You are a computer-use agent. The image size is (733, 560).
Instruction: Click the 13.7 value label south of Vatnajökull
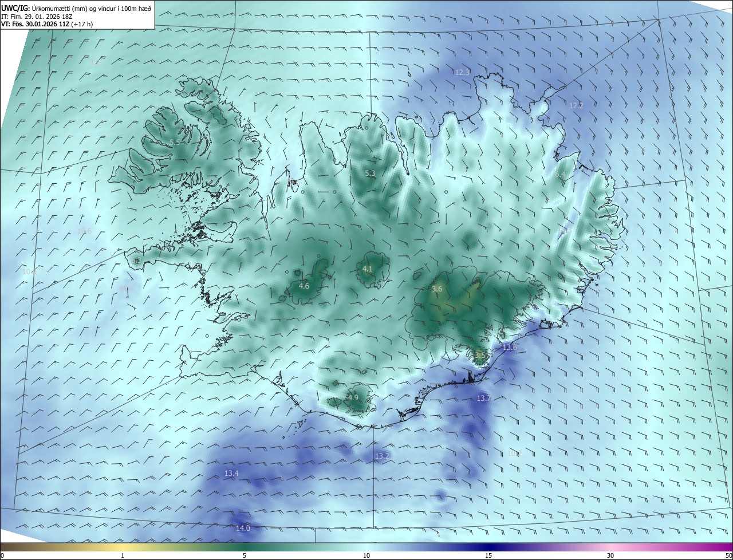484,398
